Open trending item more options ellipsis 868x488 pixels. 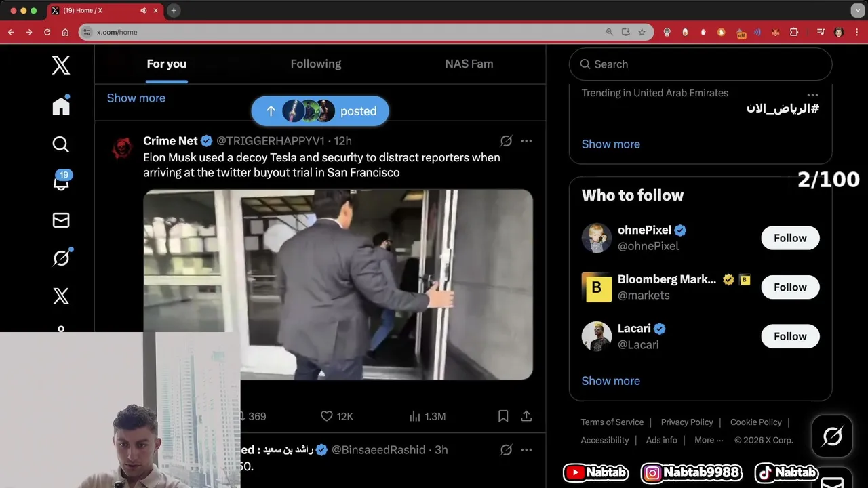pos(812,96)
